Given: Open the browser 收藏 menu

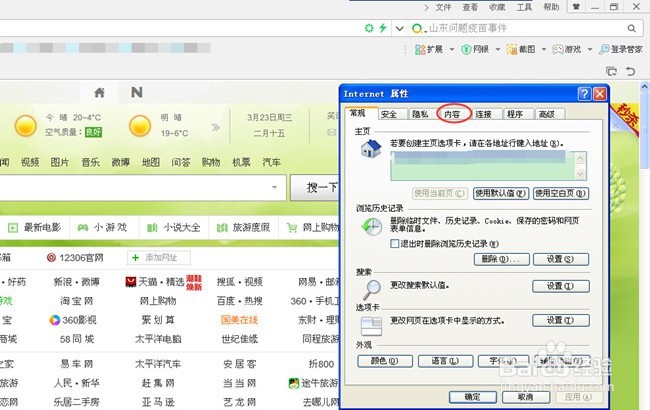Looking at the screenshot, I should click(497, 7).
